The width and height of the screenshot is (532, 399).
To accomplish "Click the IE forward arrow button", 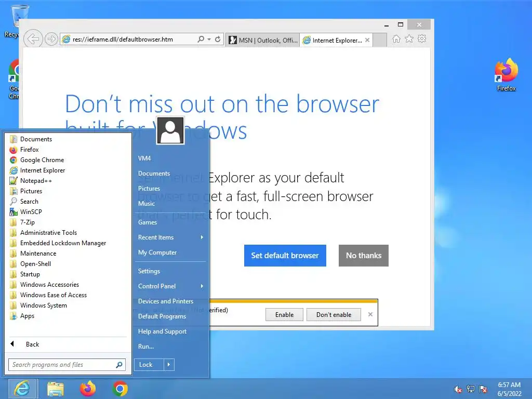I will tap(51, 39).
